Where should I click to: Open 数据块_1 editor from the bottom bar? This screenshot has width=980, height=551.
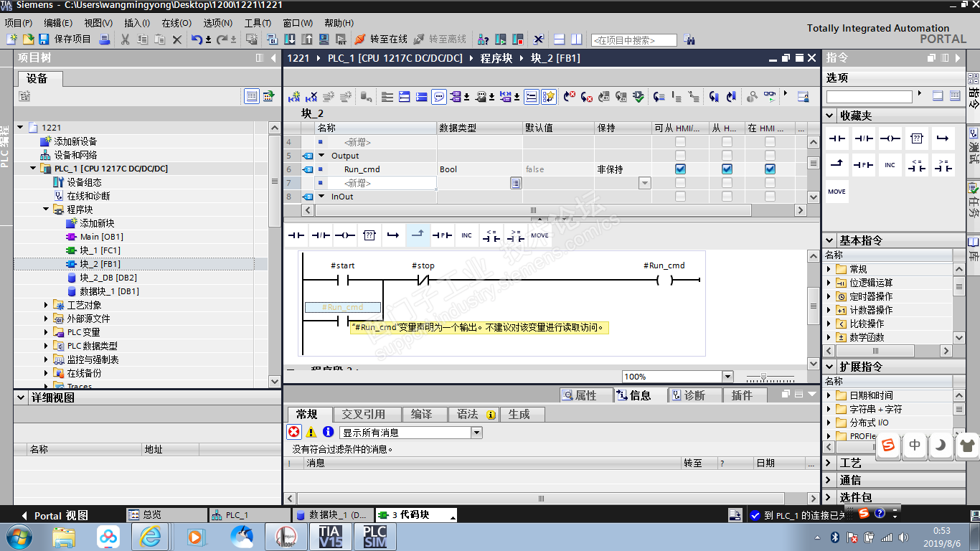coord(331,515)
